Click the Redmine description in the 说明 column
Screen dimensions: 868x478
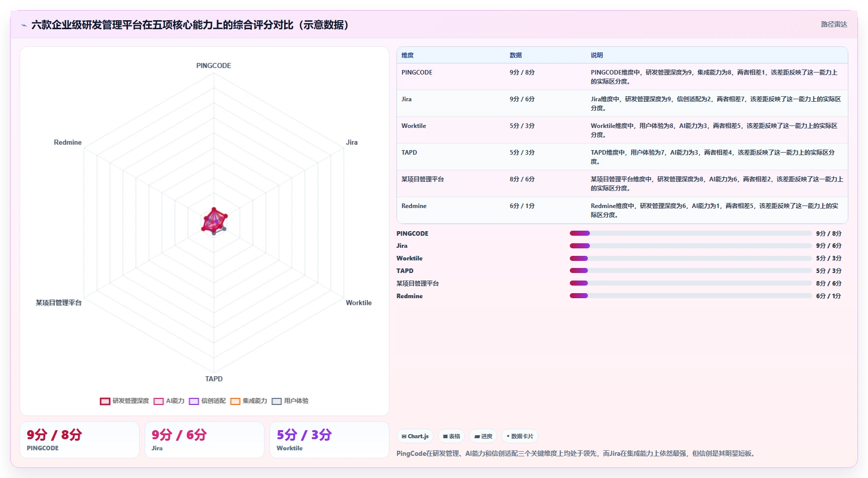pos(714,211)
